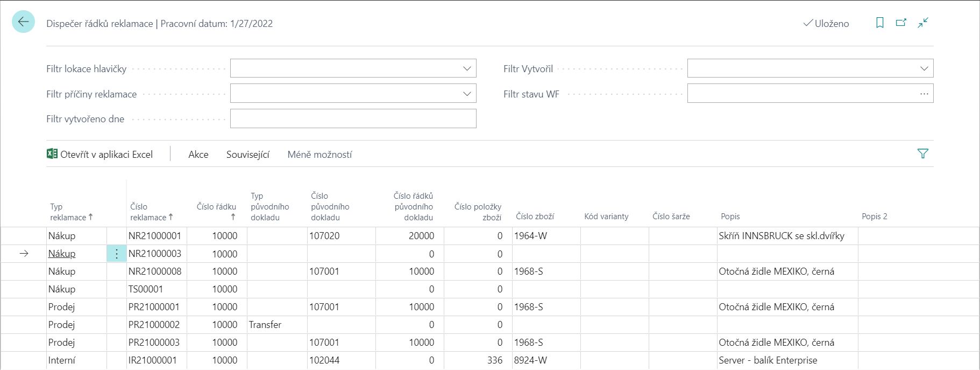
Task: Click the back arrow button
Action: click(x=23, y=22)
